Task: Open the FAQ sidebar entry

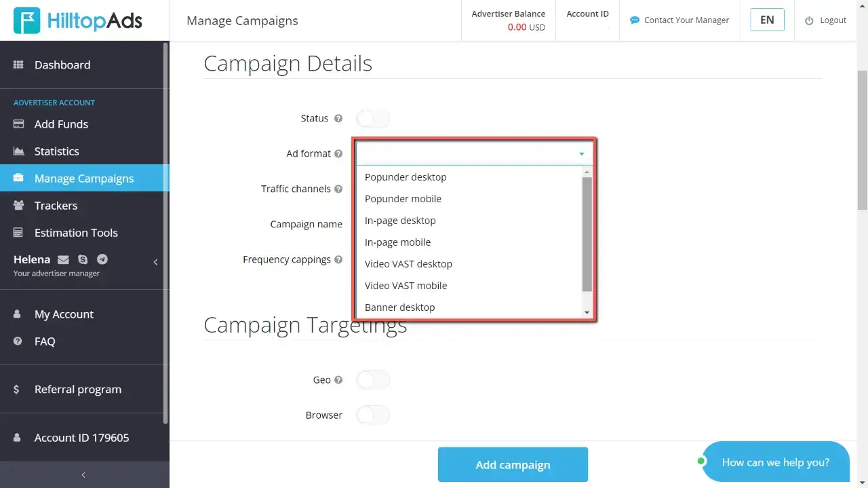Action: pyautogui.click(x=45, y=341)
